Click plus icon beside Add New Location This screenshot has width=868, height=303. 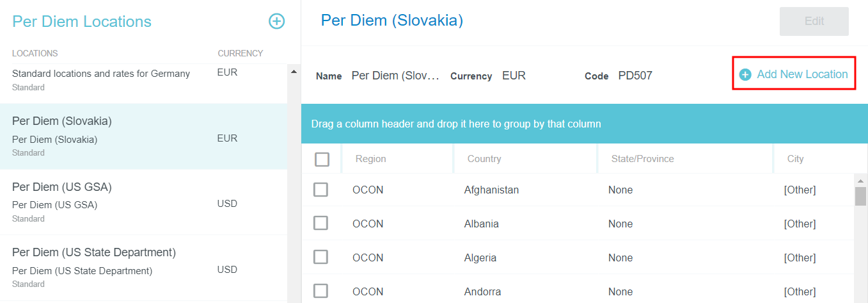[745, 75]
